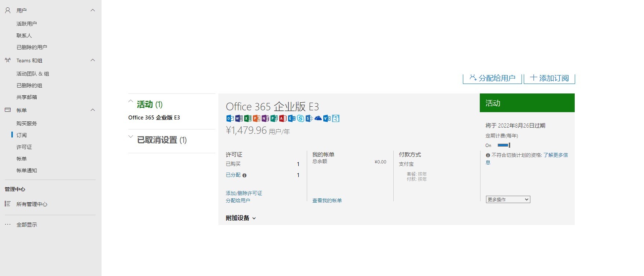Open the 更多操作 dropdown
Image resolution: width=644 pixels, height=276 pixels.
coord(508,199)
